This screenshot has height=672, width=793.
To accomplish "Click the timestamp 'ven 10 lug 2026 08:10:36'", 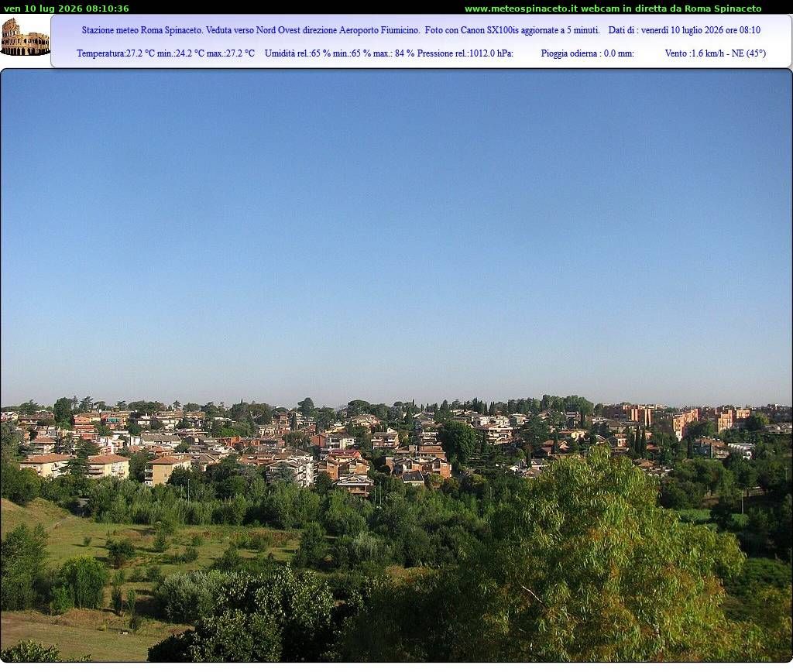I will 67,9.
